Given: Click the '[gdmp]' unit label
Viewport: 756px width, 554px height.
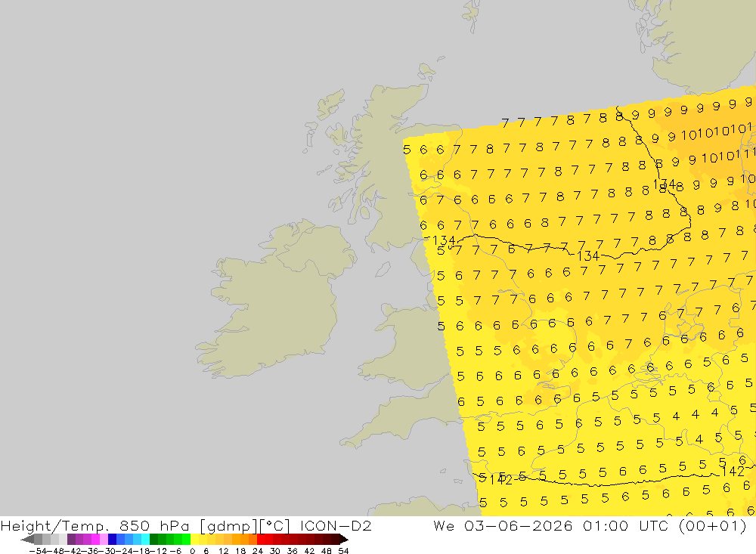Looking at the screenshot, I should (x=229, y=525).
